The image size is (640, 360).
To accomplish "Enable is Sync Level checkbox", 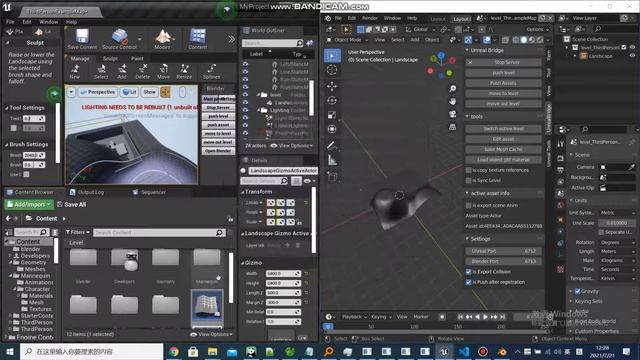I will 469,180.
